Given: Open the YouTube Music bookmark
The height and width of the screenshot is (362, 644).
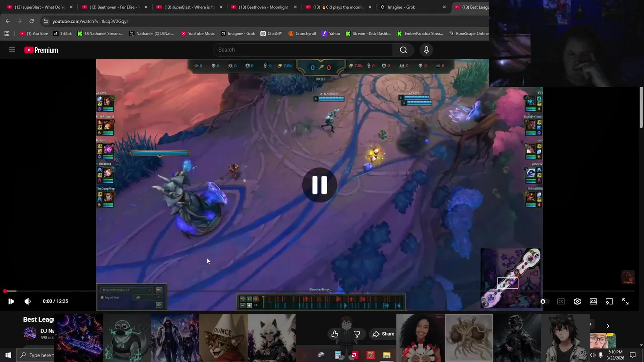Looking at the screenshot, I should tap(198, 34).
